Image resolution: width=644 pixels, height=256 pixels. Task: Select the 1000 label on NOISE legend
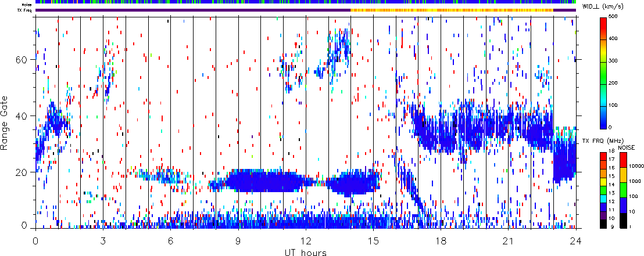[x=634, y=182]
